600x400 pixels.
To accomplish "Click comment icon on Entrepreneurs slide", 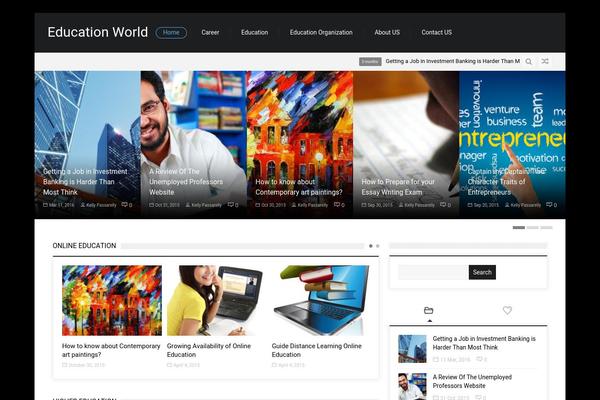I will [549, 205].
